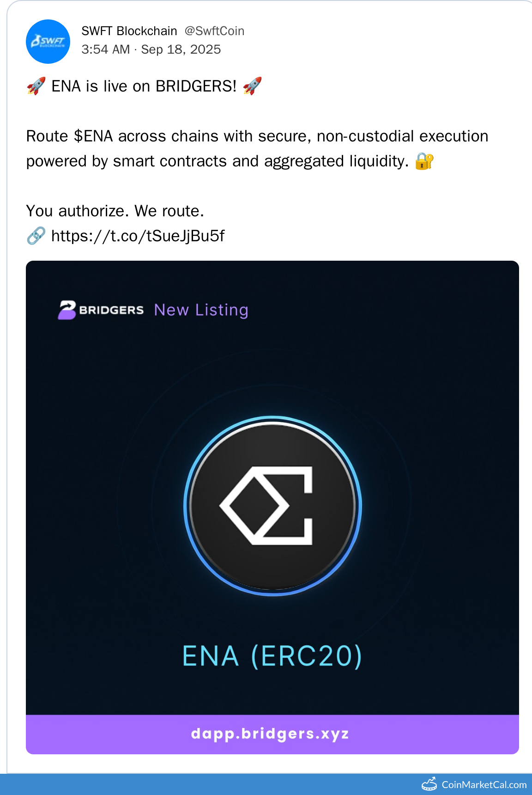This screenshot has height=795, width=532.
Task: Click the dapp.bridgers.xyz purple banner
Action: pyautogui.click(x=272, y=734)
